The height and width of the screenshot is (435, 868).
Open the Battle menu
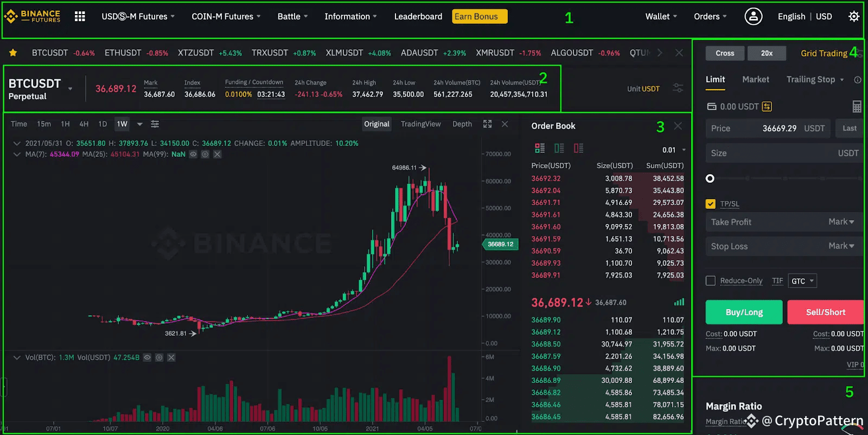pos(292,16)
